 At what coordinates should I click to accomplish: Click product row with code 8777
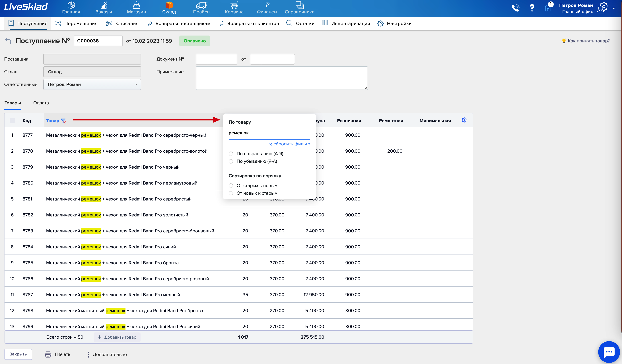click(x=238, y=135)
